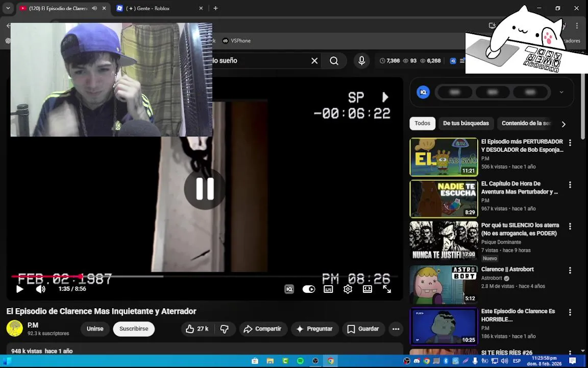The width and height of the screenshot is (588, 368).
Task: Clear the search field with the X
Action: click(x=314, y=61)
